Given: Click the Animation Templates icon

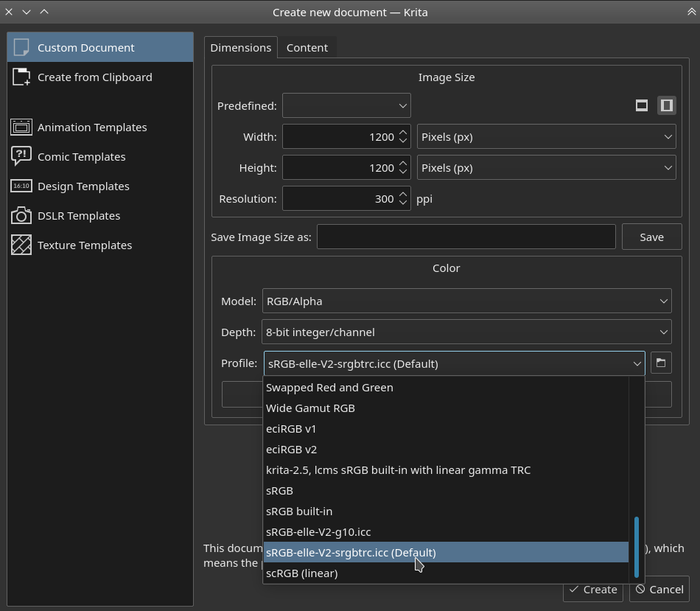Looking at the screenshot, I should [x=21, y=128].
